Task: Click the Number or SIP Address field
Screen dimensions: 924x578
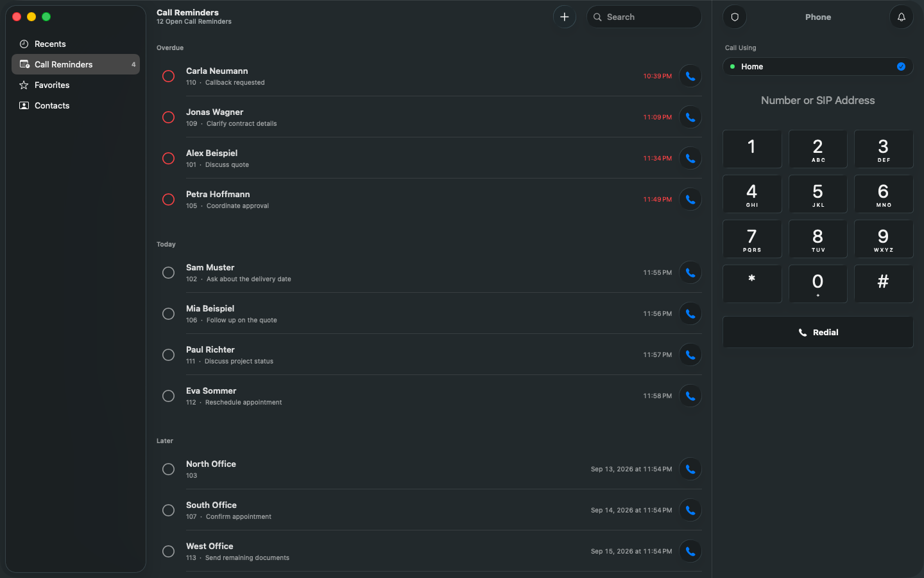Action: click(x=817, y=100)
